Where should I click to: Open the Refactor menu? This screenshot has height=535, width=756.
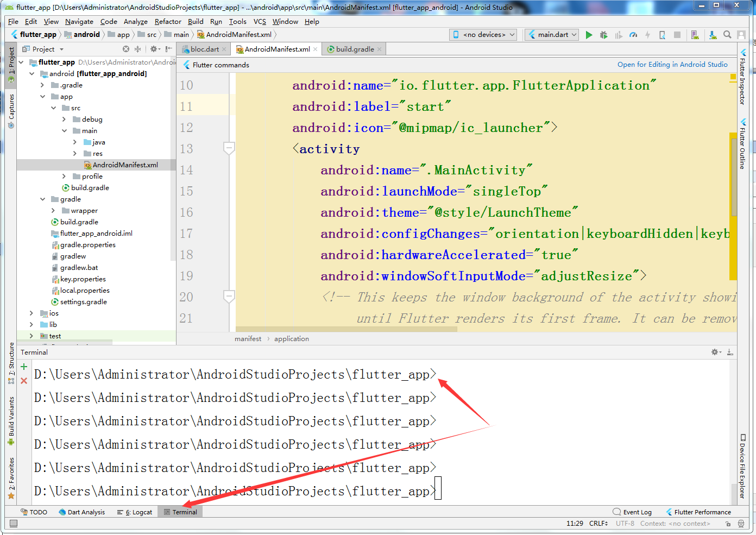pyautogui.click(x=168, y=22)
